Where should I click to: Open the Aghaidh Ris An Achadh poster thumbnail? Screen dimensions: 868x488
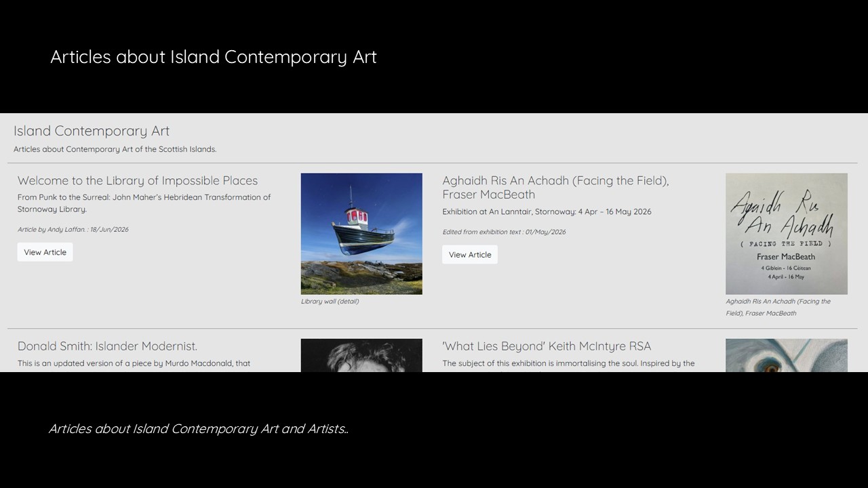787,234
